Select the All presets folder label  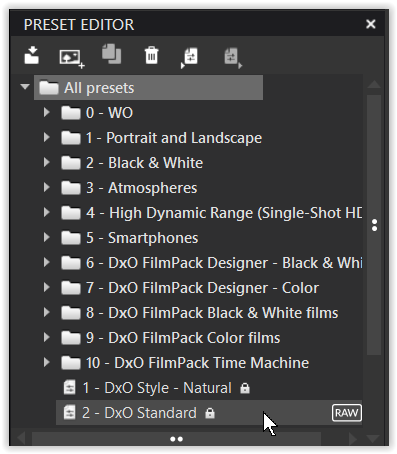click(x=99, y=88)
